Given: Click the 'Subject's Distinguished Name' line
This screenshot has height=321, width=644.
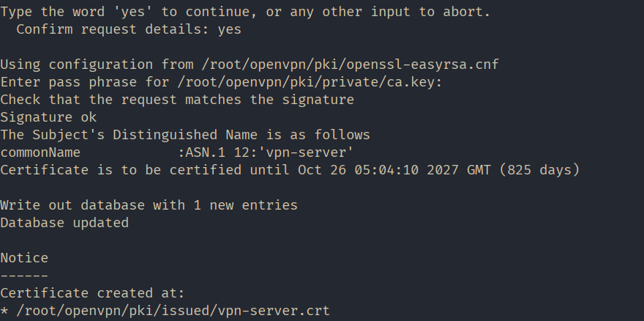Looking at the screenshot, I should click(x=185, y=135).
